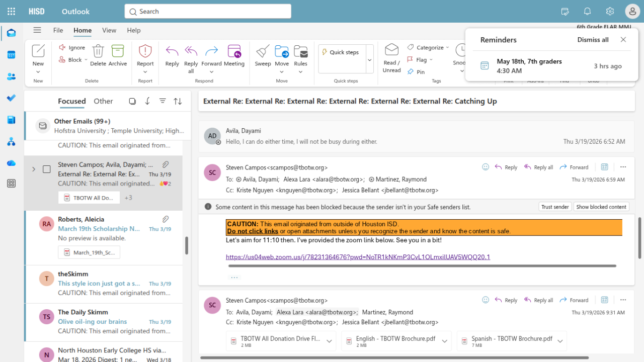Open dropdown for English - TBOTW Brochure.pdf
The height and width of the screenshot is (362, 644).
pyautogui.click(x=445, y=341)
